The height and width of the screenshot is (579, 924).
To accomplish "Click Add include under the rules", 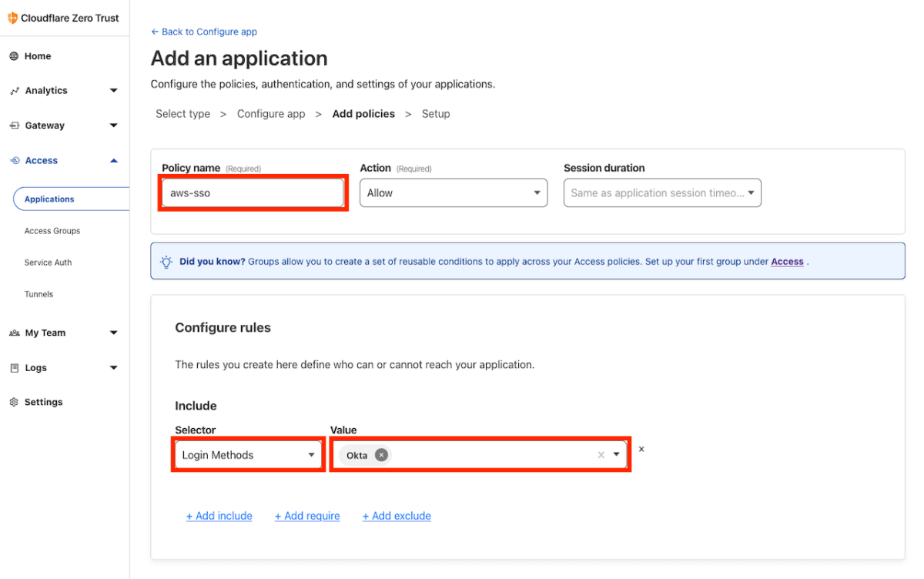I will pyautogui.click(x=219, y=515).
